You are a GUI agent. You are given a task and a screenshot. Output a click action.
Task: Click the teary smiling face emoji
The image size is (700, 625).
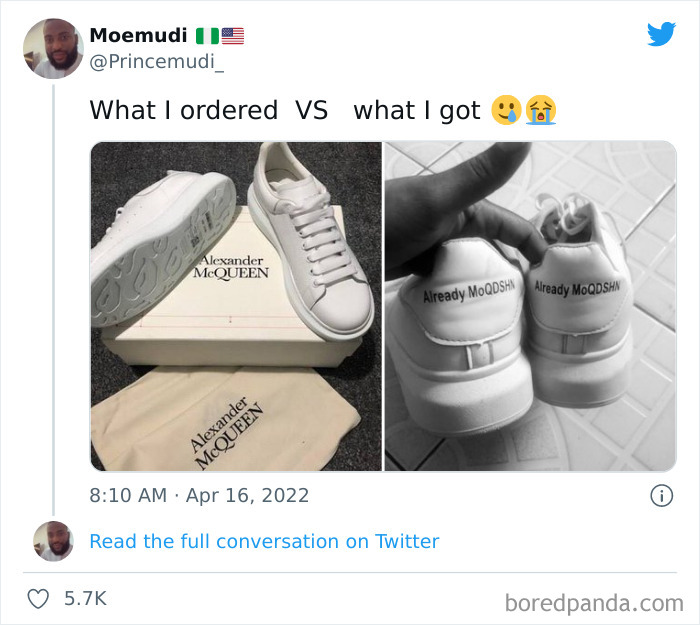click(x=506, y=110)
